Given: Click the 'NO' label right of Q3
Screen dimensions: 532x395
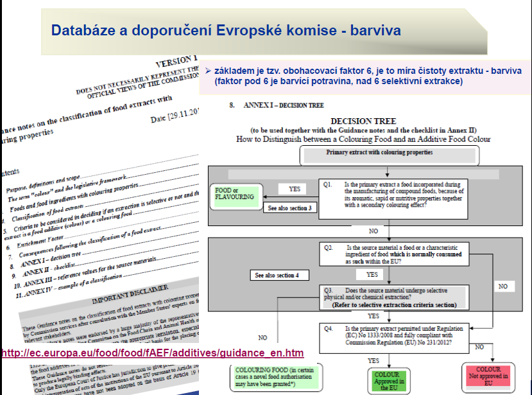Looking at the screenshot, I should (503, 286).
